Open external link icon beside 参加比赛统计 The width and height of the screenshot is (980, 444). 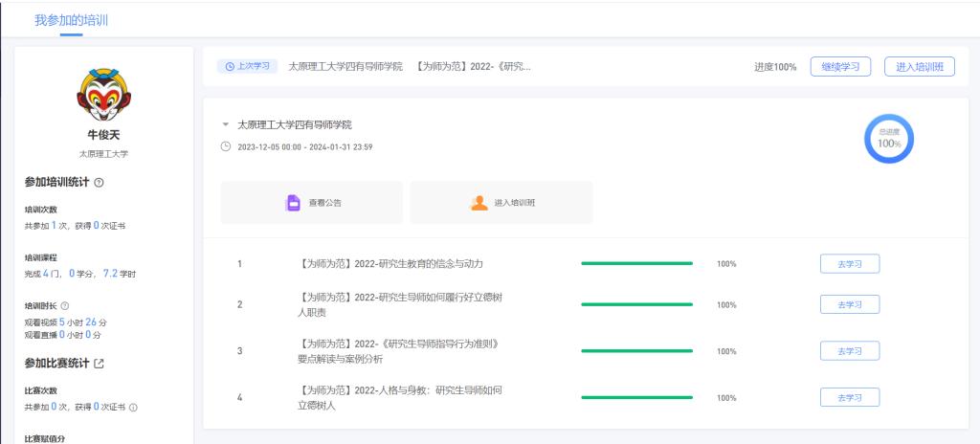pyautogui.click(x=100, y=364)
